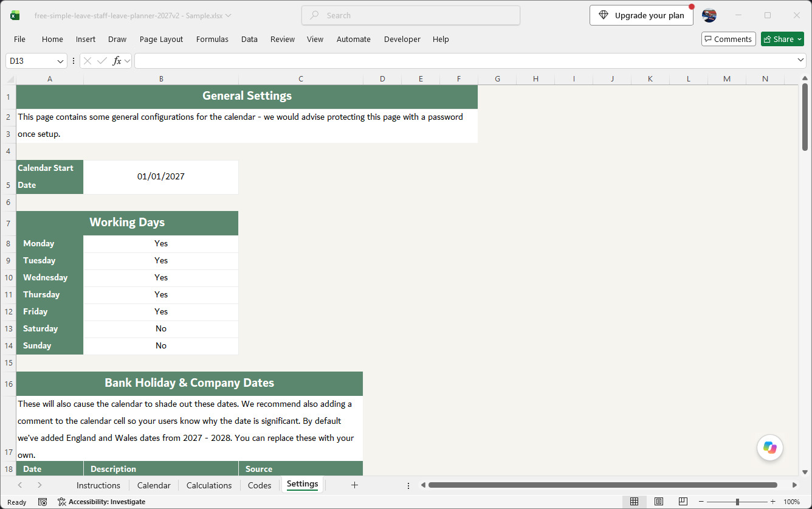Image resolution: width=812 pixels, height=509 pixels.
Task: Go to previous sheet tab arrow
Action: (x=20, y=485)
